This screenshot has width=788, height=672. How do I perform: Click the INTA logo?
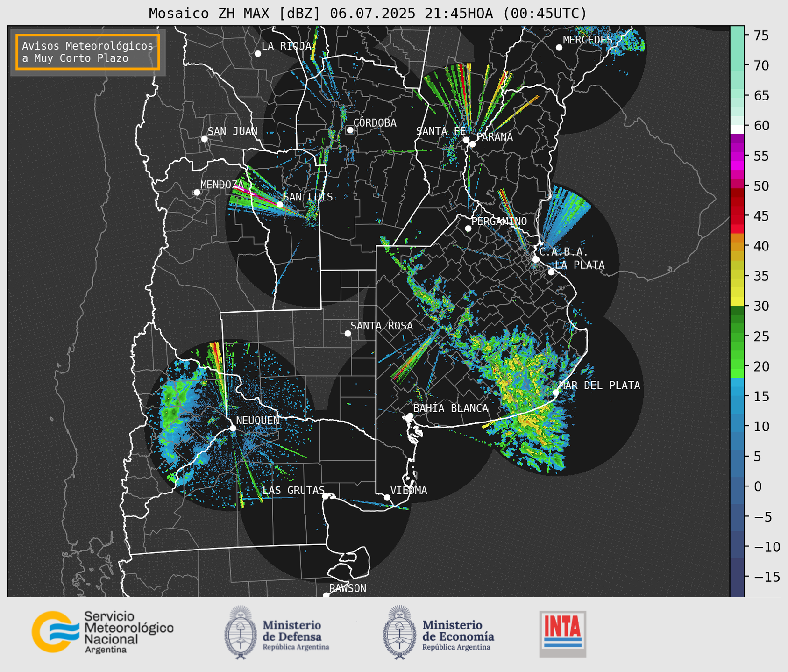(562, 634)
